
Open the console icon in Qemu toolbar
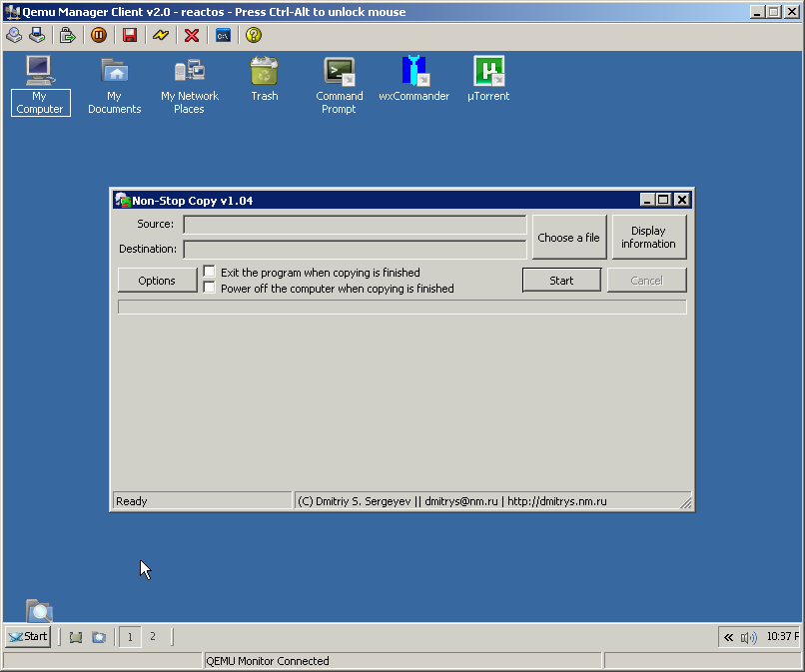click(x=224, y=35)
